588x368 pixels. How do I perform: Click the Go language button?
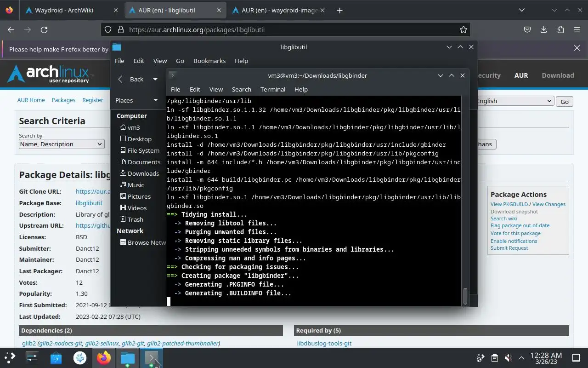(565, 102)
